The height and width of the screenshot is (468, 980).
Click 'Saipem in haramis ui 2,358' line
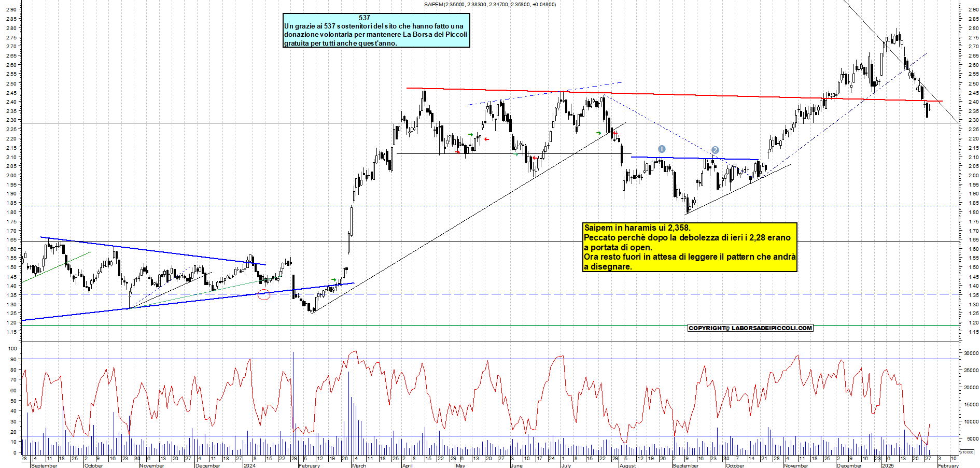(637, 228)
